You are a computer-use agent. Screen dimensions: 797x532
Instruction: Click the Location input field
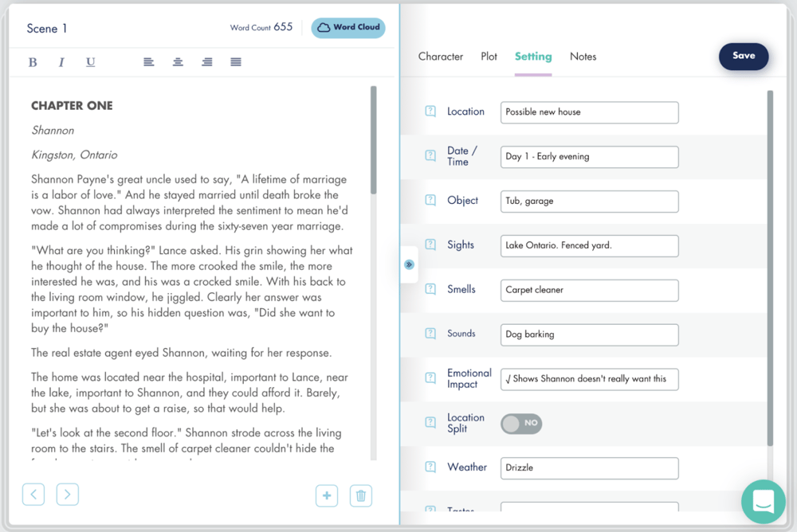(589, 112)
